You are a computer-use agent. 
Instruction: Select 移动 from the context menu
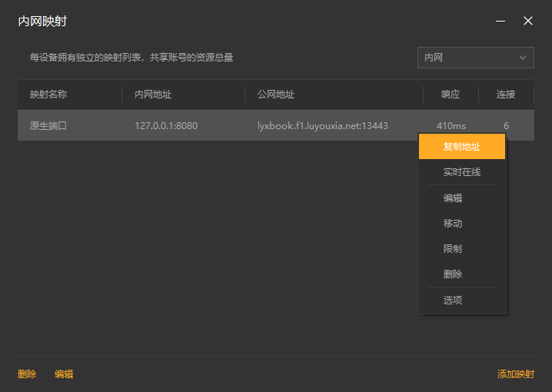point(453,224)
